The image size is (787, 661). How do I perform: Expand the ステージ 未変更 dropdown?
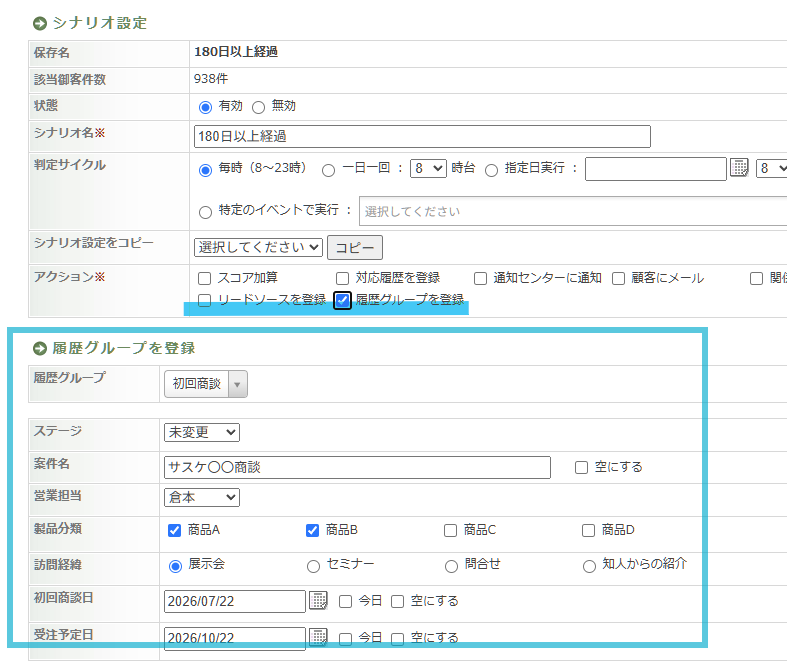pos(202,432)
